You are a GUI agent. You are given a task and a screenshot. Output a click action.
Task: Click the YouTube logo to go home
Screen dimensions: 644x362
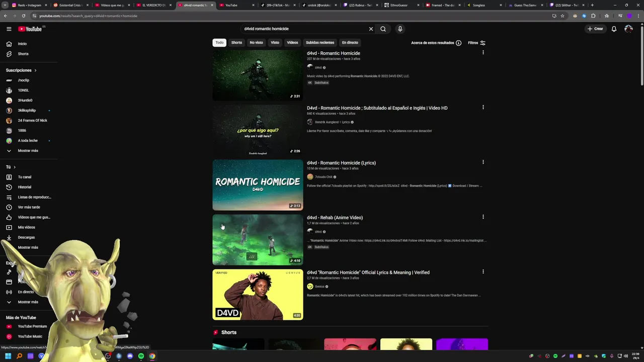tap(30, 29)
